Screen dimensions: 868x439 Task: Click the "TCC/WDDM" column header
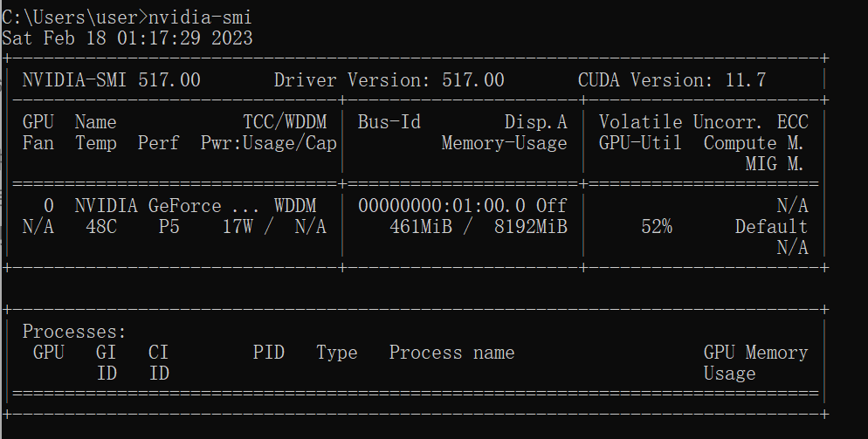pyautogui.click(x=285, y=122)
